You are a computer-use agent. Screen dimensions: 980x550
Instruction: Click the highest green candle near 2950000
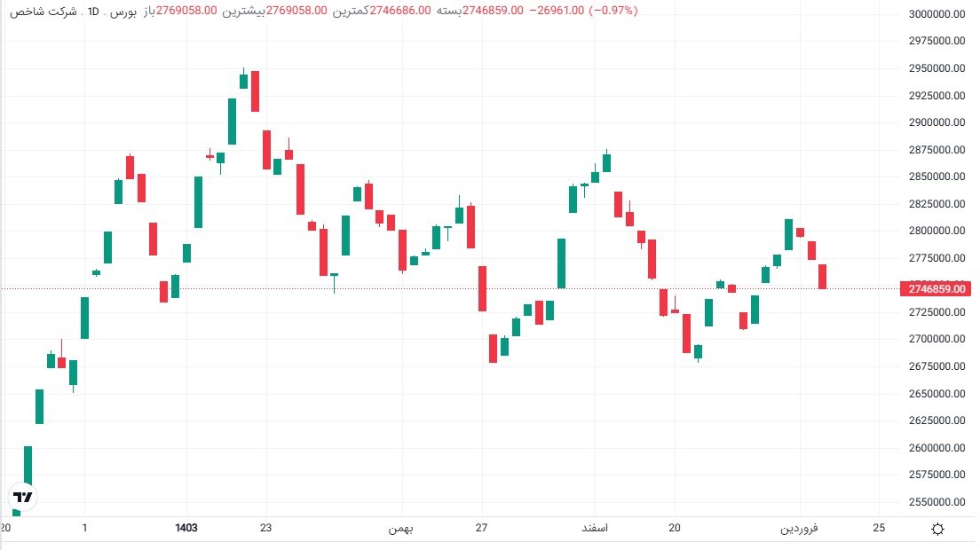pos(243,81)
